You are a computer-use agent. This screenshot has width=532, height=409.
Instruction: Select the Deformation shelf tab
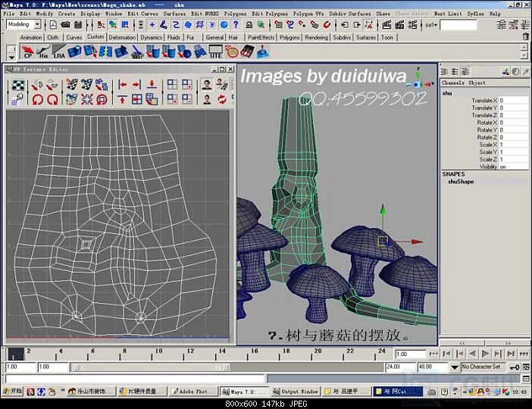[122, 37]
